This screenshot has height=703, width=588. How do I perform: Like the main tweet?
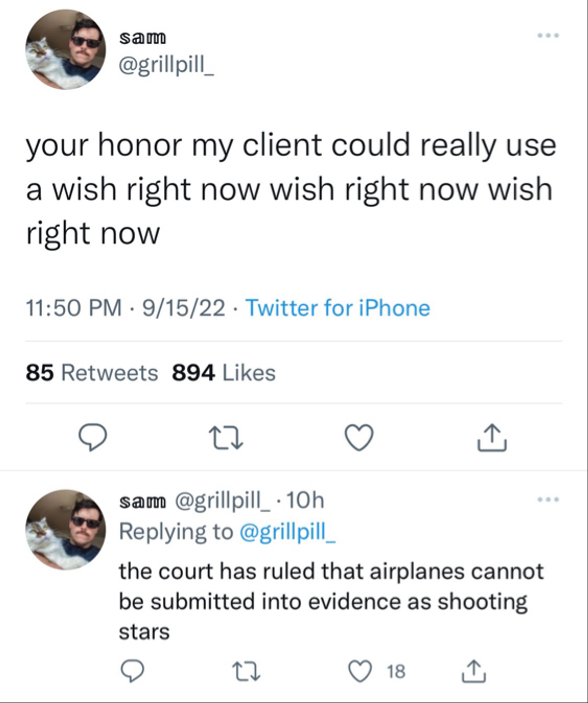coord(359,437)
